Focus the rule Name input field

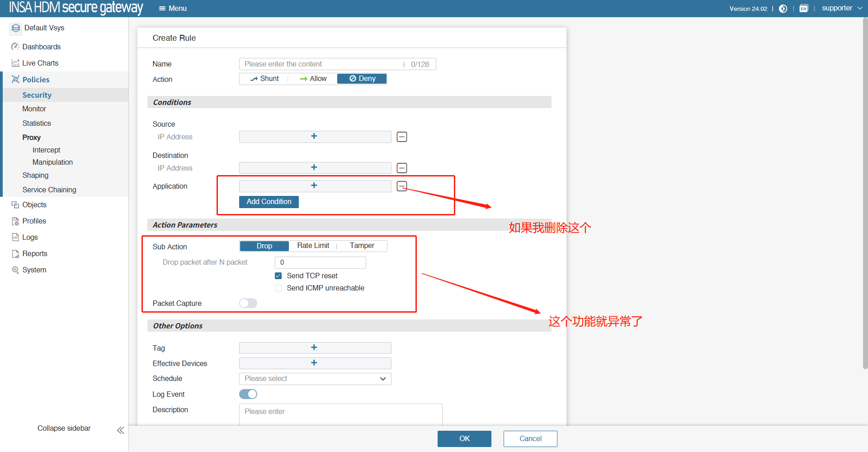point(321,64)
